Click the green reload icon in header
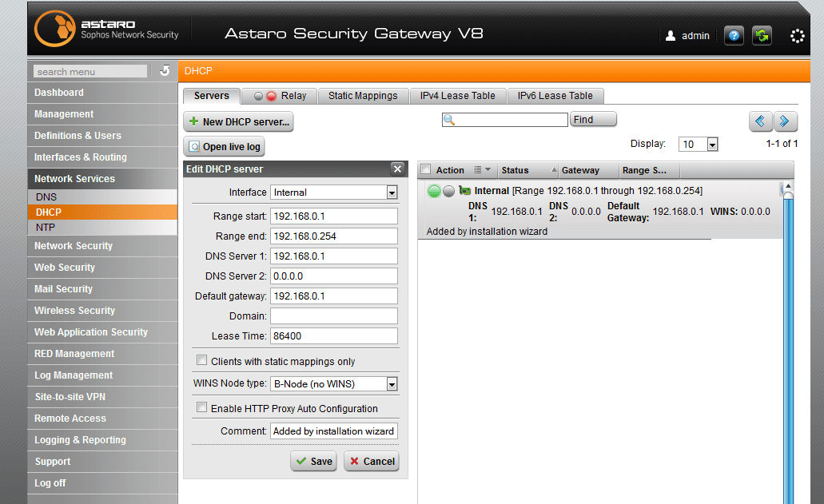 [762, 36]
